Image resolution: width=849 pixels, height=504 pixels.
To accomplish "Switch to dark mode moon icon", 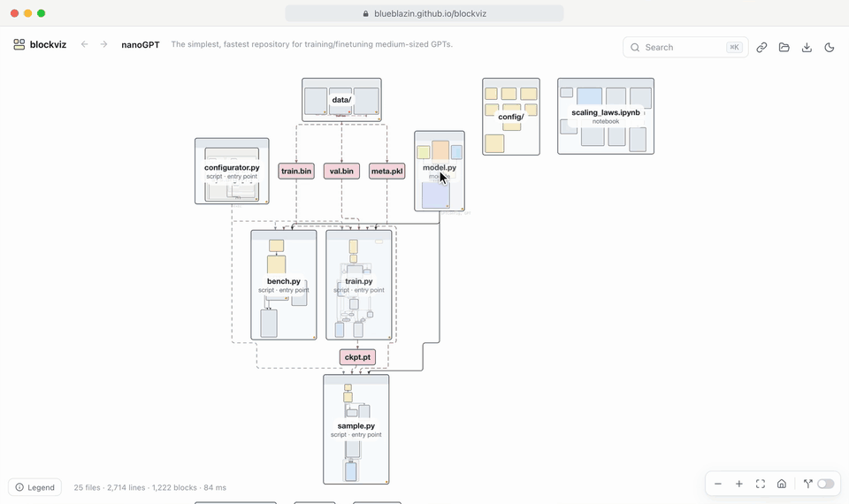I will [x=829, y=47].
